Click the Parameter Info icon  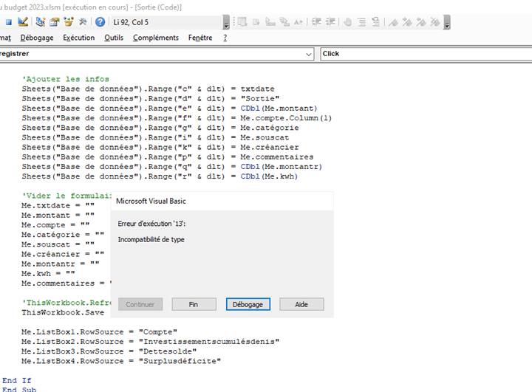(x=284, y=22)
